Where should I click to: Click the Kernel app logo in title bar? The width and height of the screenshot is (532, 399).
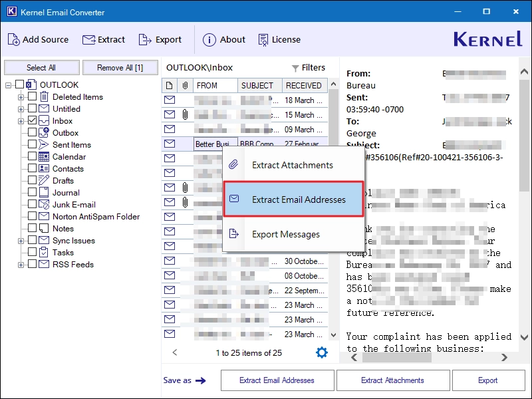click(x=11, y=11)
